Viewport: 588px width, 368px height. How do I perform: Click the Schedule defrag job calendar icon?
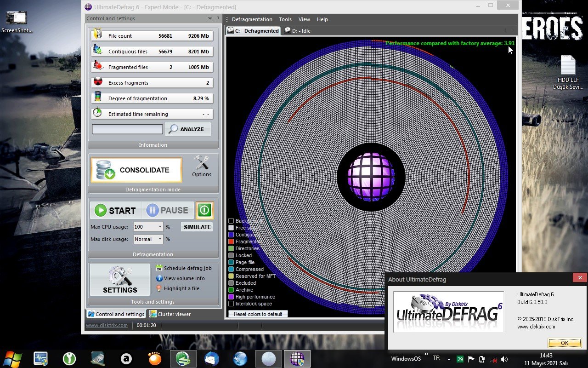tap(159, 268)
